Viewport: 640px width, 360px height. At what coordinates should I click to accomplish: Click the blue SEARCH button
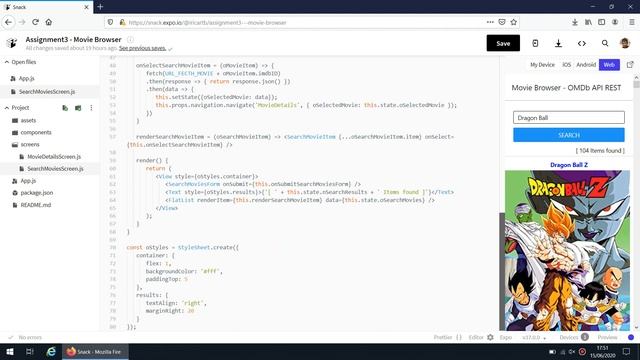pos(569,135)
